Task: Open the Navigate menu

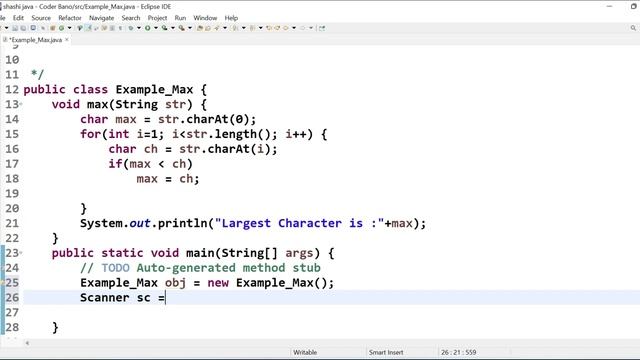Action: coord(102,18)
